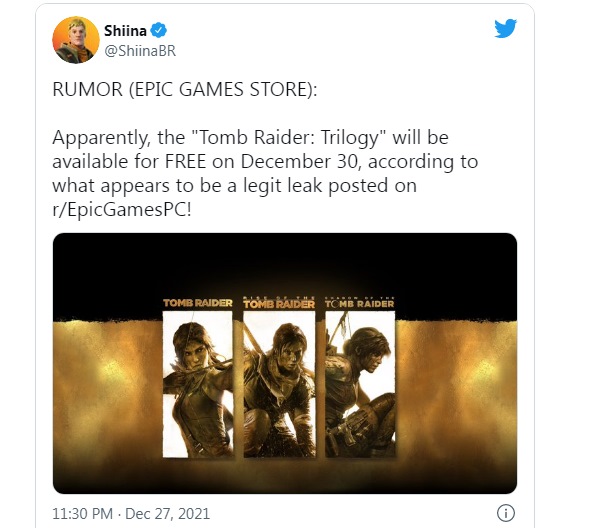603x528 pixels.
Task: Click the black top area of the image
Action: coord(285,263)
